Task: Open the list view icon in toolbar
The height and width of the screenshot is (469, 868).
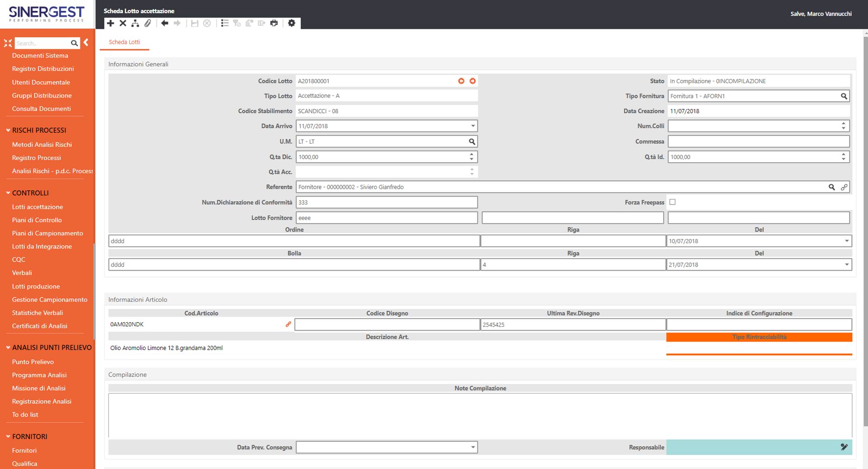Action: [225, 23]
